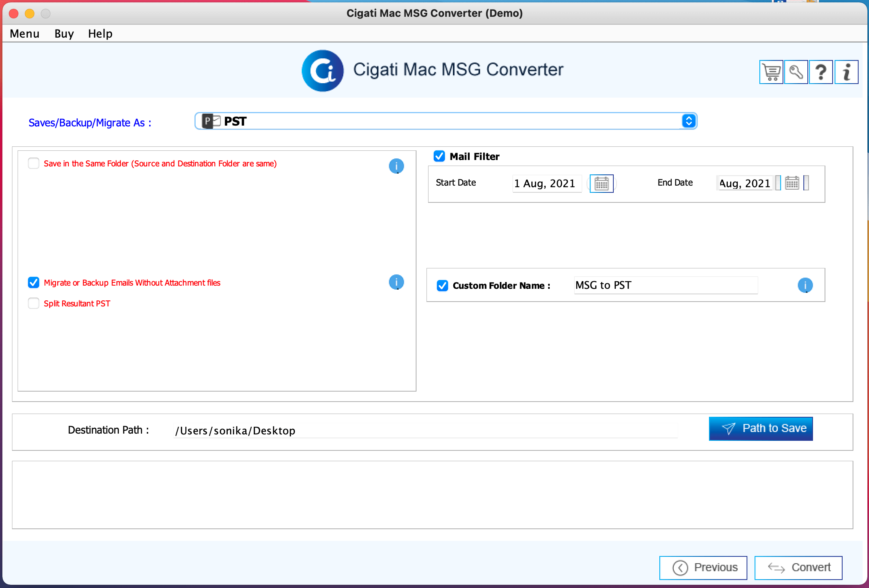Show info for Custom Folder Name
The height and width of the screenshot is (588, 869).
click(x=805, y=285)
